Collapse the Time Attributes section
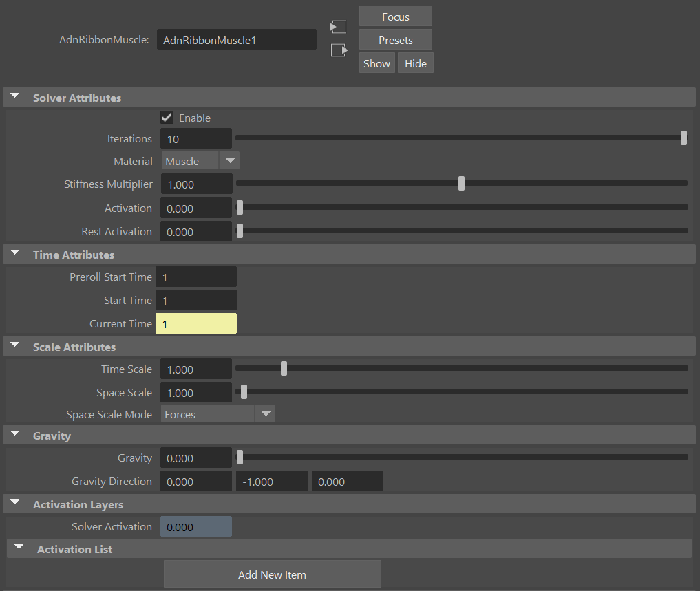The height and width of the screenshot is (591, 700). pos(14,254)
